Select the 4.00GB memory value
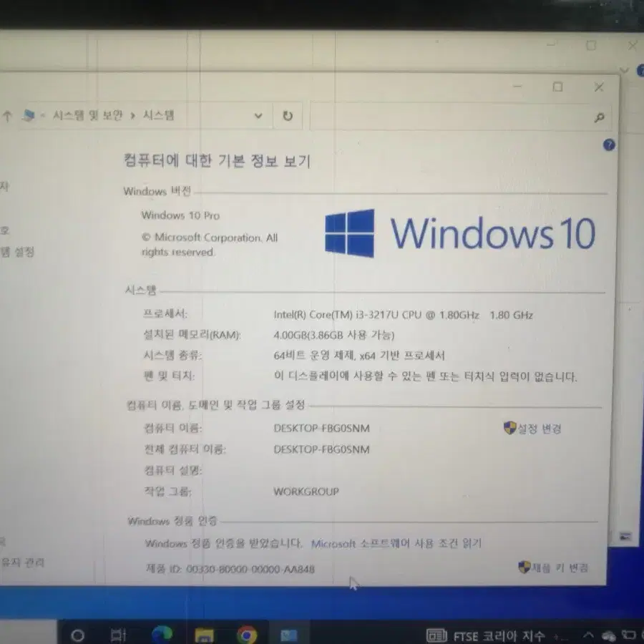 [x=334, y=335]
